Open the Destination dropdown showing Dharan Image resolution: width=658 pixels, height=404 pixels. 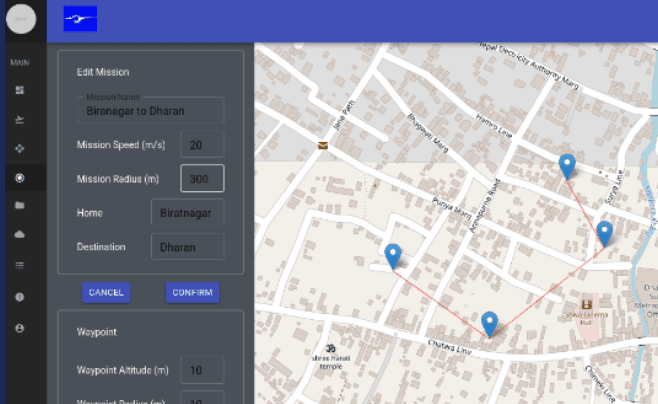point(187,246)
